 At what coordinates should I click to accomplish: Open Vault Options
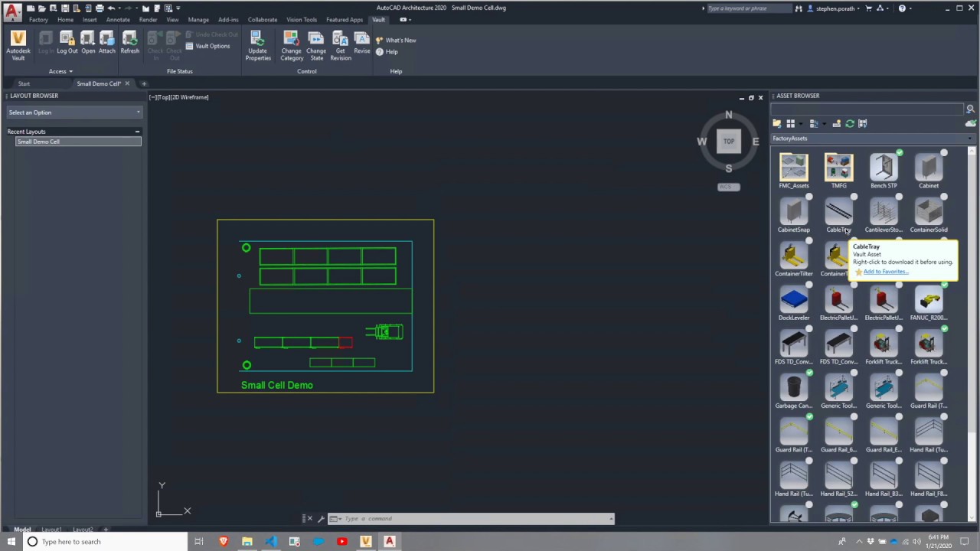coord(207,46)
